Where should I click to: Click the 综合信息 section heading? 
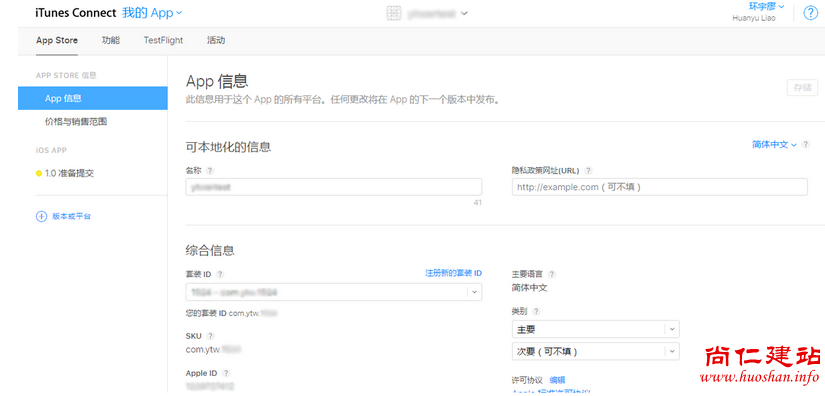pos(210,250)
